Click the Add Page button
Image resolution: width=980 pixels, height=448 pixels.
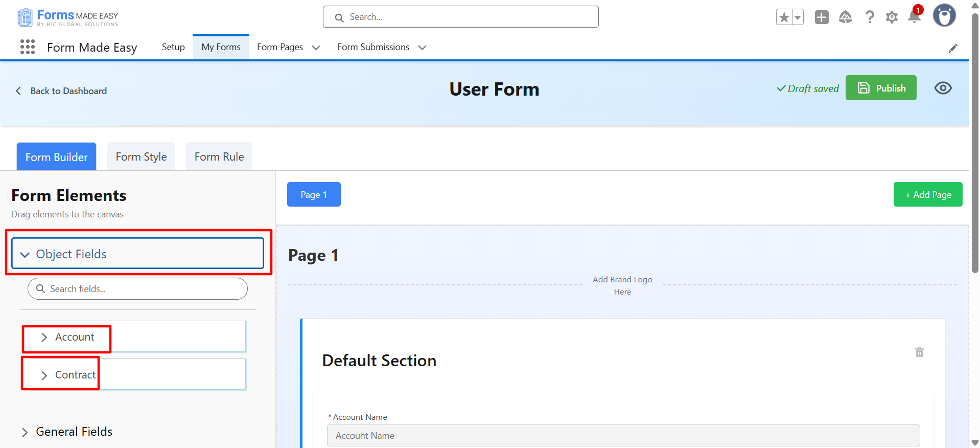click(927, 195)
